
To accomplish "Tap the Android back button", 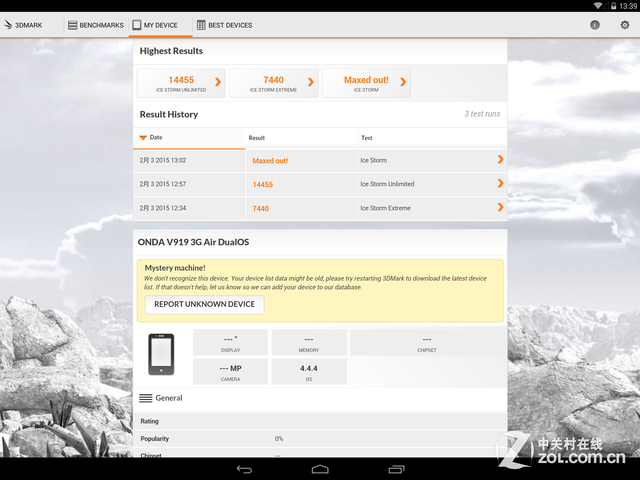I will tap(244, 469).
